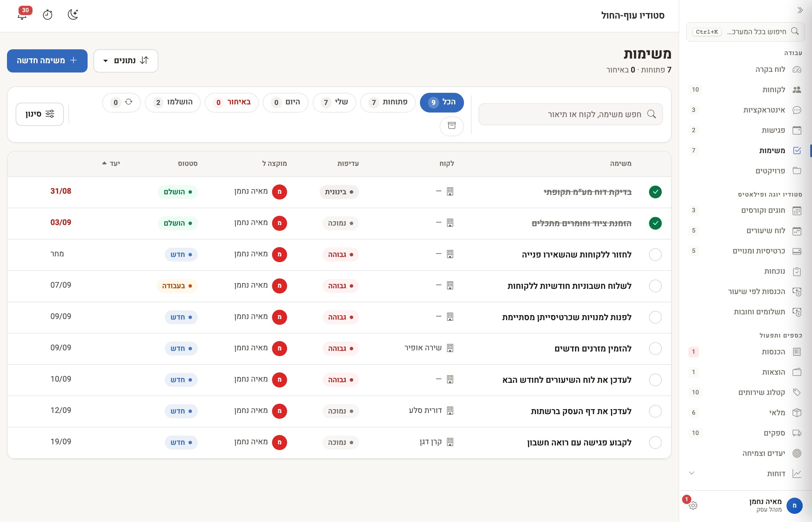Toggle dark mode moon icon
Screen dimensions: 812x522
tap(73, 14)
